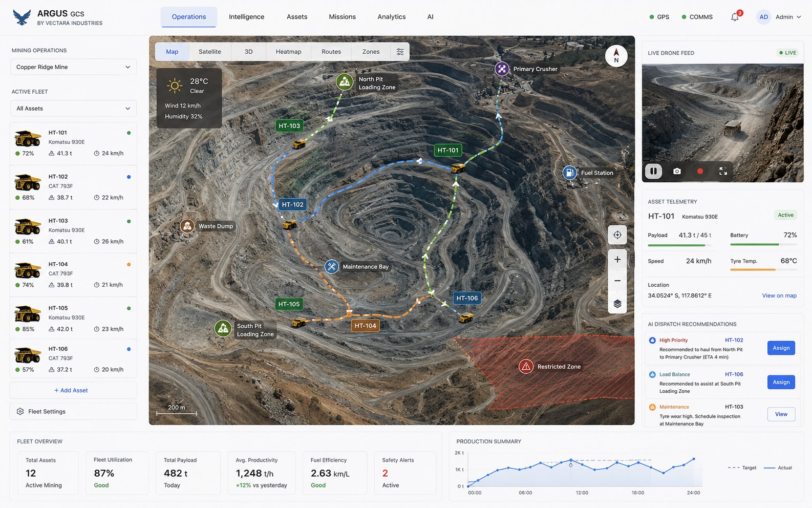
Task: Assign the HT-102 dispatch recommendation
Action: 781,348
